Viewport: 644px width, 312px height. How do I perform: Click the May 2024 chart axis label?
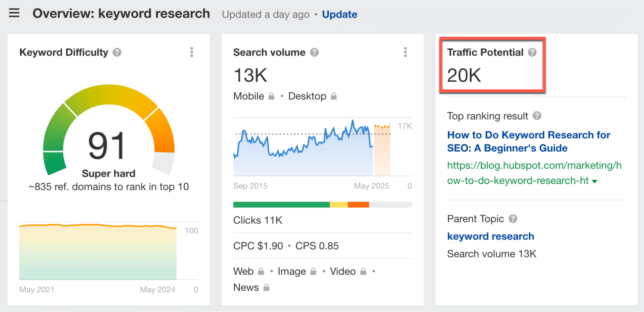pos(158,289)
